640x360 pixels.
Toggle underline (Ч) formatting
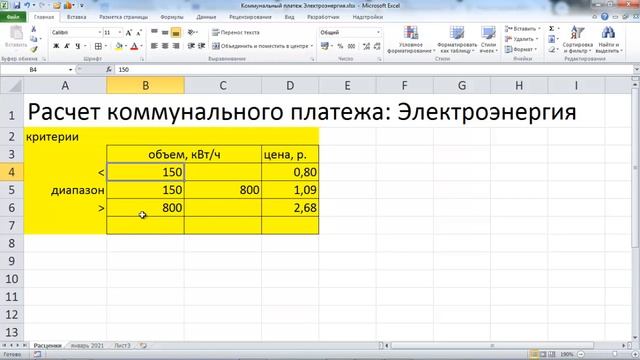tap(78, 46)
